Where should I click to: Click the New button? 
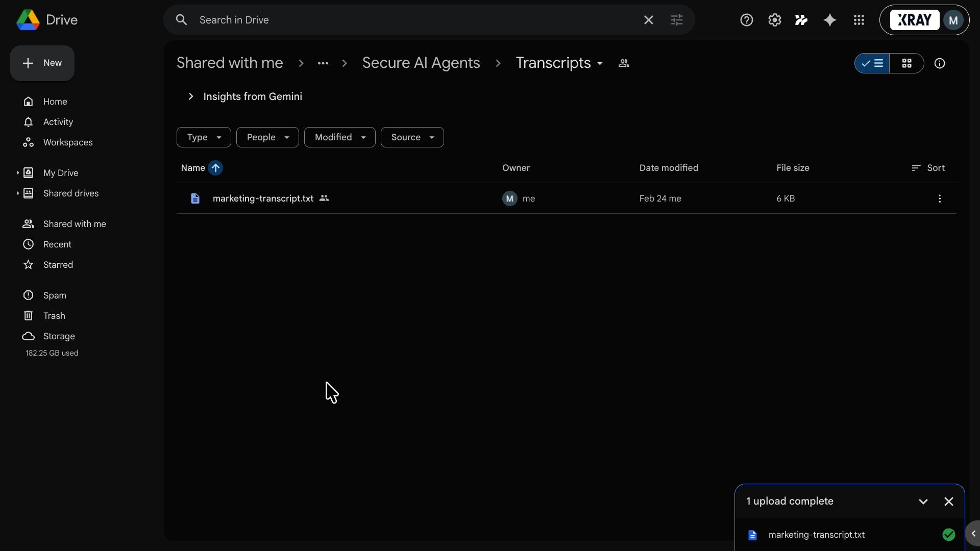pos(42,63)
